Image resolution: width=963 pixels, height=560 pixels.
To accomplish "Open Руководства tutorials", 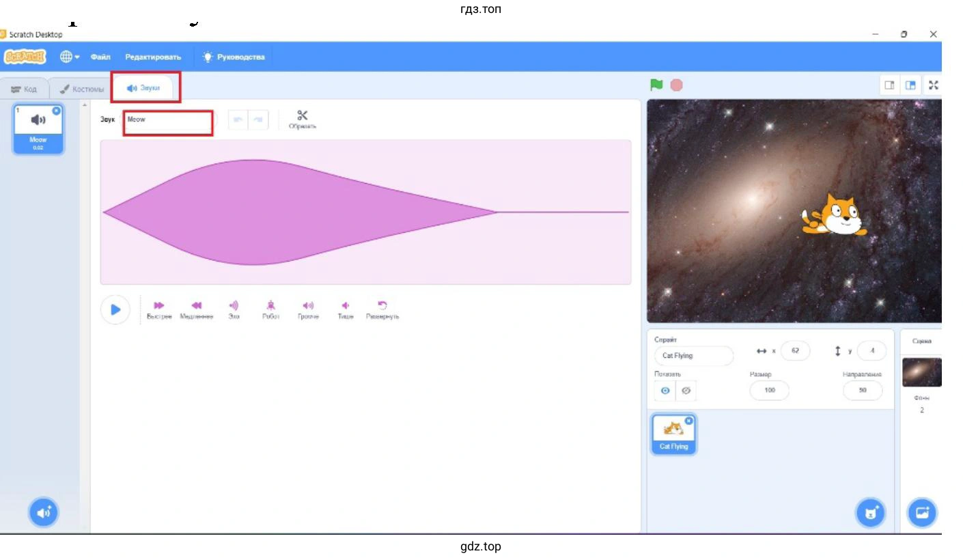I will [x=234, y=57].
